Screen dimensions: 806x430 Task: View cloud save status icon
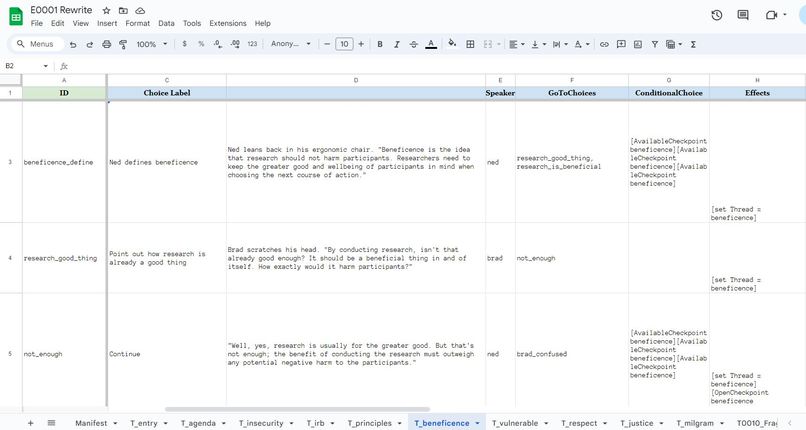pos(140,10)
